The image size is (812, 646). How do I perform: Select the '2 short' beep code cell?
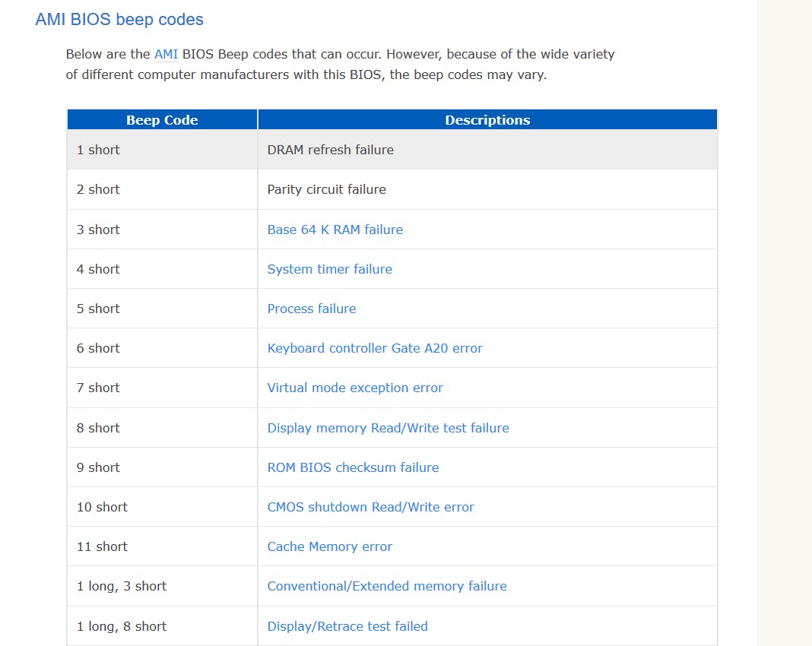pos(162,189)
